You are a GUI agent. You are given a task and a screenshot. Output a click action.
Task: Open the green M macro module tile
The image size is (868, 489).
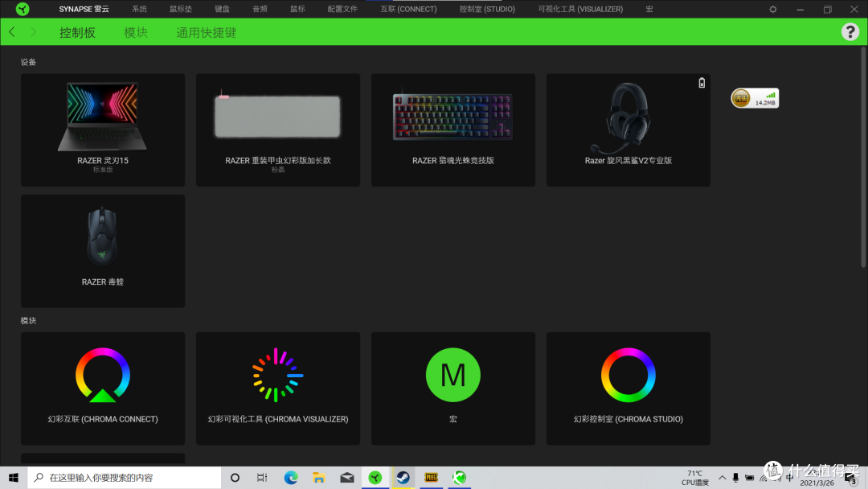point(452,388)
